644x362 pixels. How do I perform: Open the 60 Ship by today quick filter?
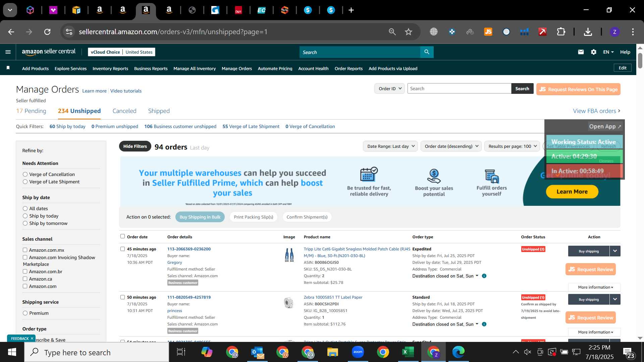67,126
